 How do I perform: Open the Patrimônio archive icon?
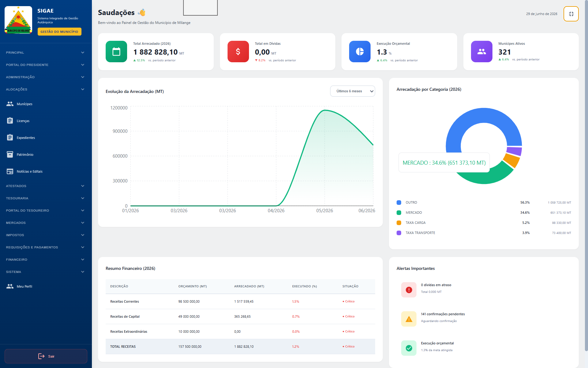(x=10, y=154)
